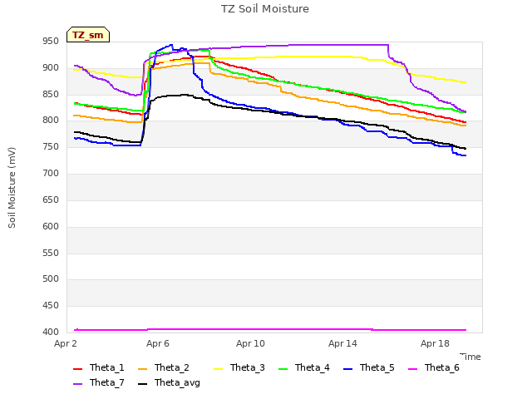The image size is (532, 399).
Task: Click the Theta_2 legend label
Action: coord(172,367)
